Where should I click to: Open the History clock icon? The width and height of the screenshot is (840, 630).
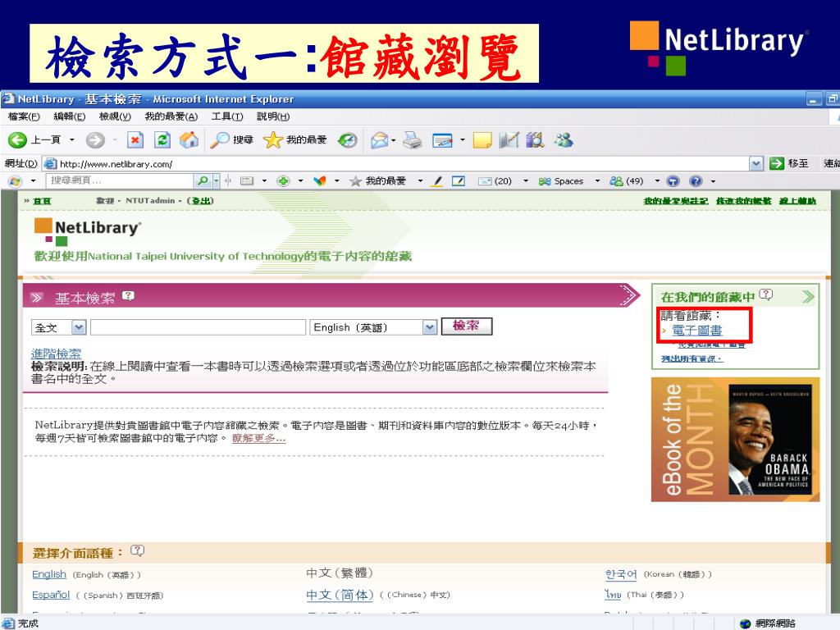tap(348, 140)
